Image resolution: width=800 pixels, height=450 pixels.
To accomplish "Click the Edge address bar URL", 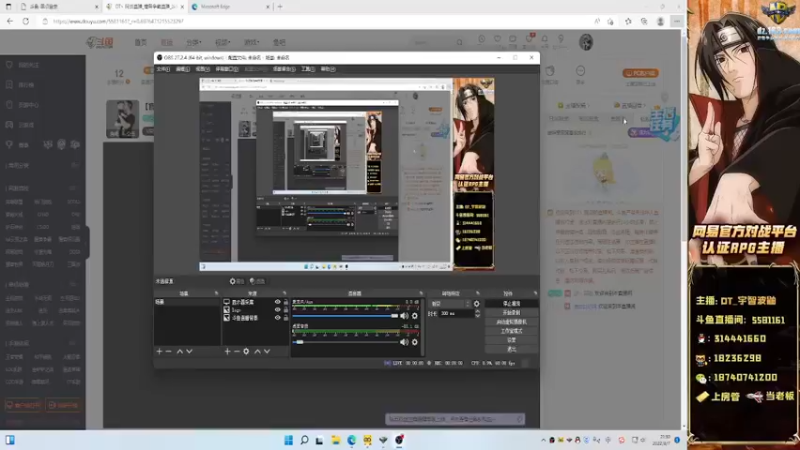I will click(x=118, y=21).
